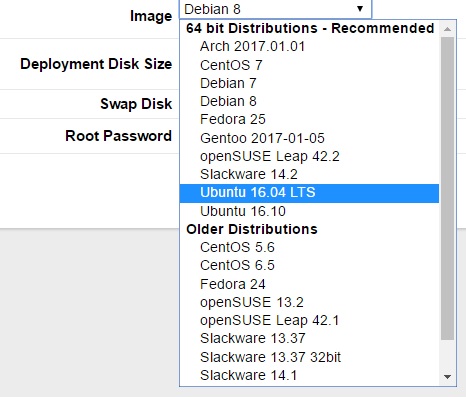The image size is (466, 397).
Task: Pick openSUSE Leap 42.2
Action: pyautogui.click(x=309, y=156)
